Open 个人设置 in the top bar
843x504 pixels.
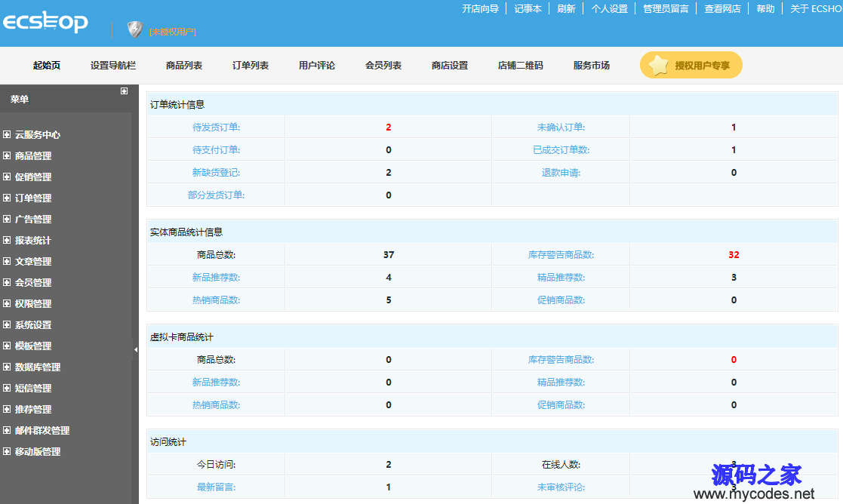click(609, 8)
